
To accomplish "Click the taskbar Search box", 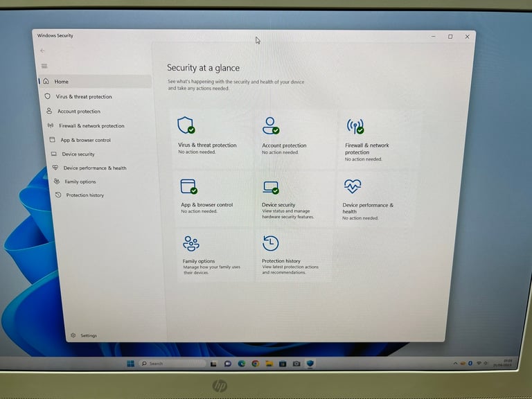I will (172, 364).
